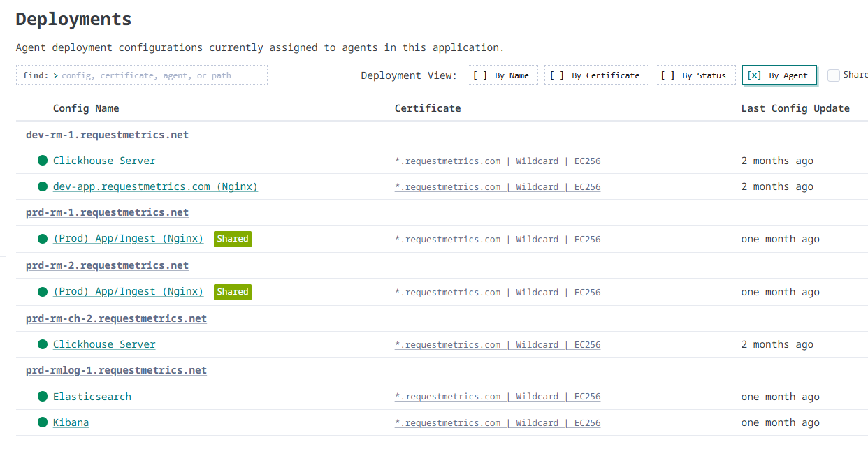Open (Prod) App/Ingest config under prd-rm-2
The height and width of the screenshot is (456, 868).
pos(128,292)
